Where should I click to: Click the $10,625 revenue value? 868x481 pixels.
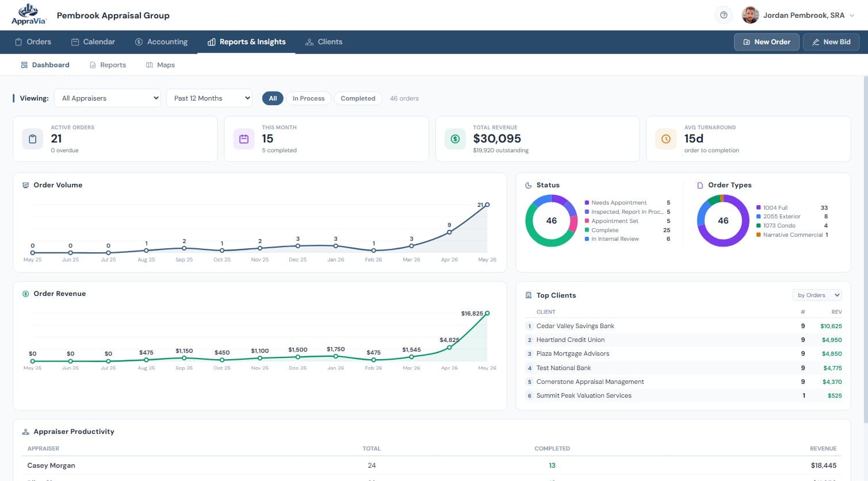(831, 326)
